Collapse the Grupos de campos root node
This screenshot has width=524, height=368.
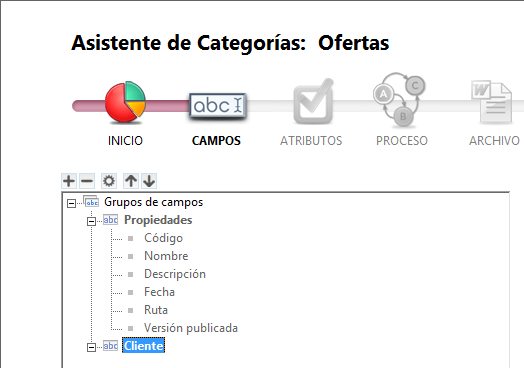tap(71, 203)
